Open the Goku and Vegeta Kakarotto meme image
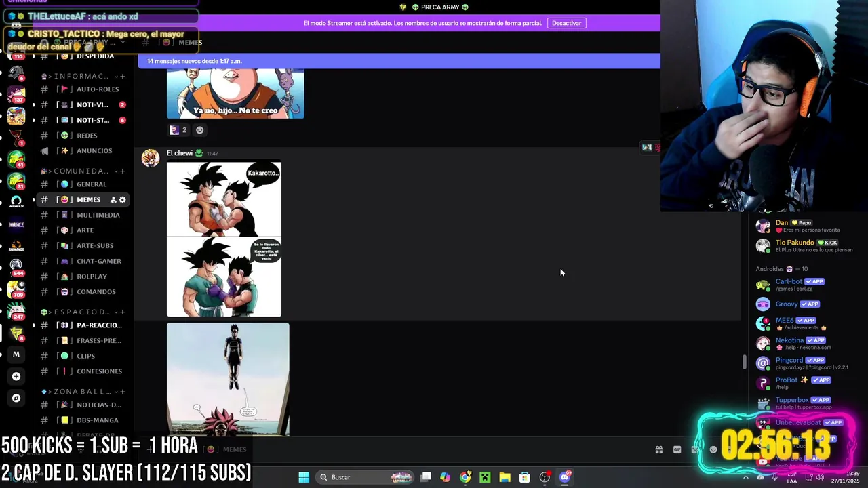Screen dimensions: 868x488 pyautogui.click(x=224, y=239)
